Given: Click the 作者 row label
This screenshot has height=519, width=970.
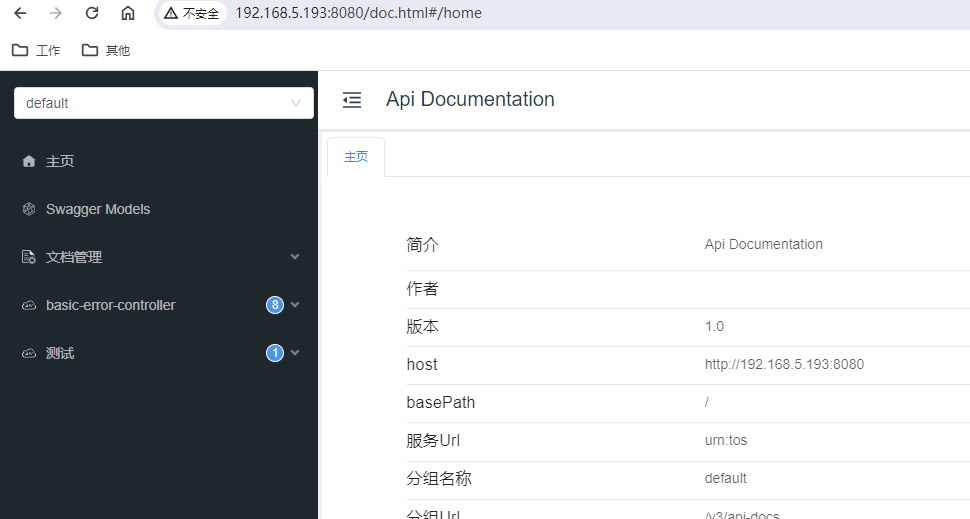Looking at the screenshot, I should pyautogui.click(x=423, y=289).
